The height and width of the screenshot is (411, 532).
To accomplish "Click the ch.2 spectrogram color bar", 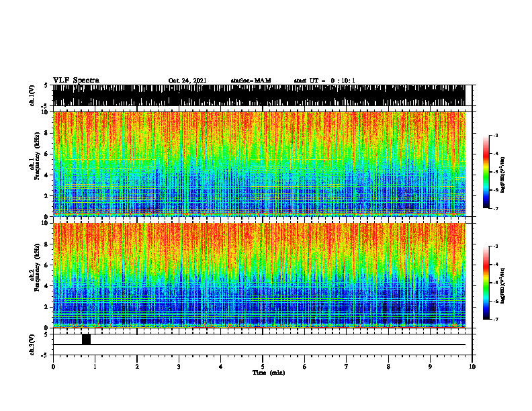I will (x=486, y=283).
